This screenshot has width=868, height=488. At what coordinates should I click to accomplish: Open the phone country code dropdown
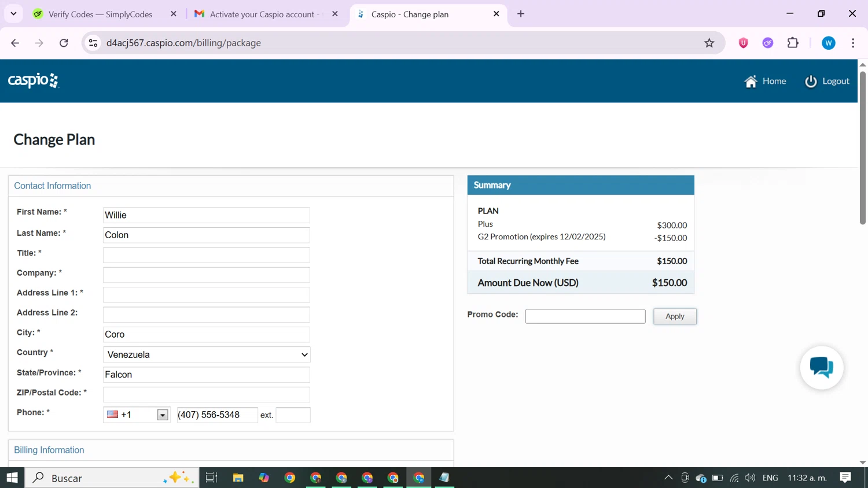click(163, 415)
